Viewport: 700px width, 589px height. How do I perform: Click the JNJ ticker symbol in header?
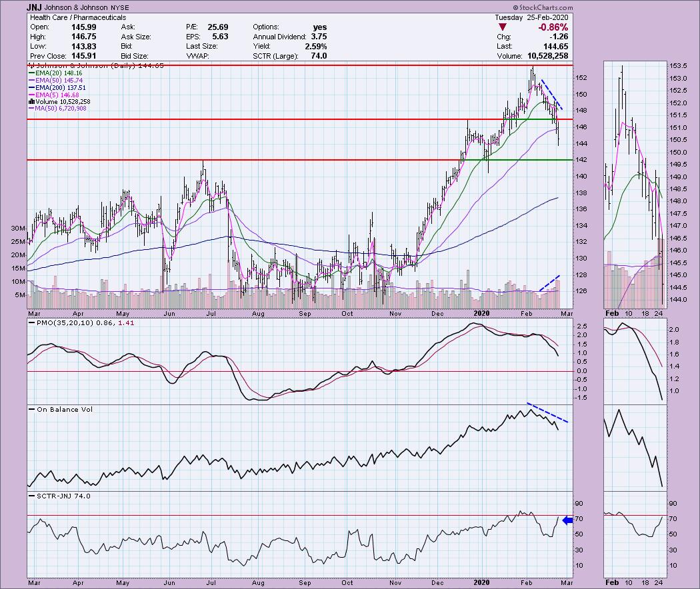point(34,7)
